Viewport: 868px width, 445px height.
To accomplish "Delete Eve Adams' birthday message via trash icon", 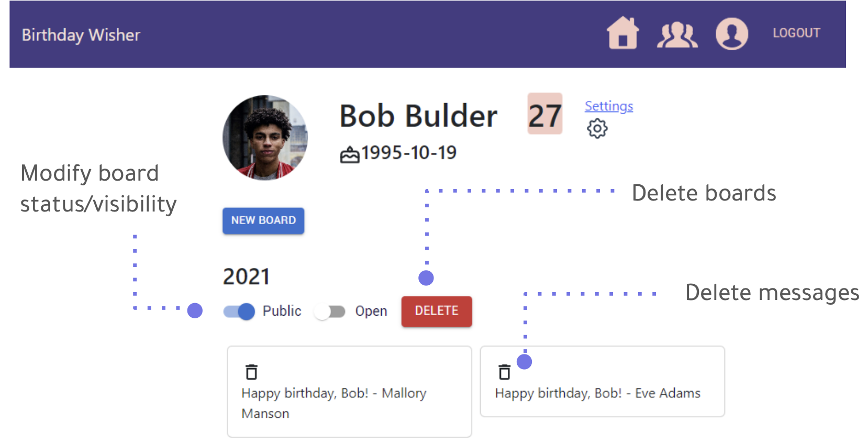I will coord(504,371).
